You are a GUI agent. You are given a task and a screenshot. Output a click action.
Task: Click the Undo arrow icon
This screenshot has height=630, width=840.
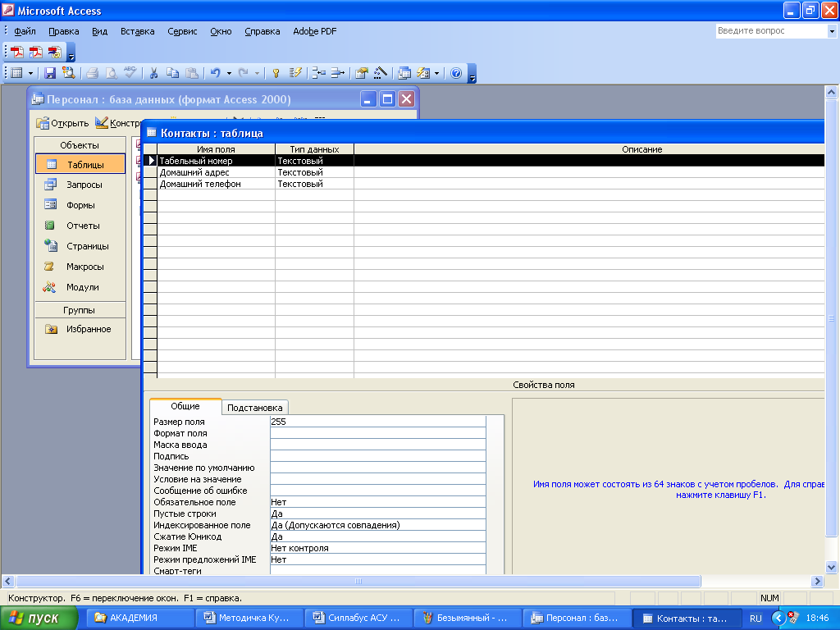tap(216, 73)
